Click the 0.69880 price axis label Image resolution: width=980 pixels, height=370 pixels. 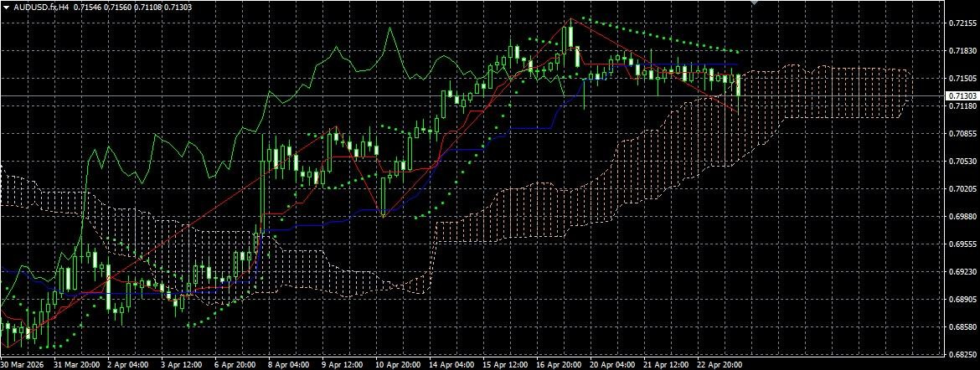click(x=962, y=217)
